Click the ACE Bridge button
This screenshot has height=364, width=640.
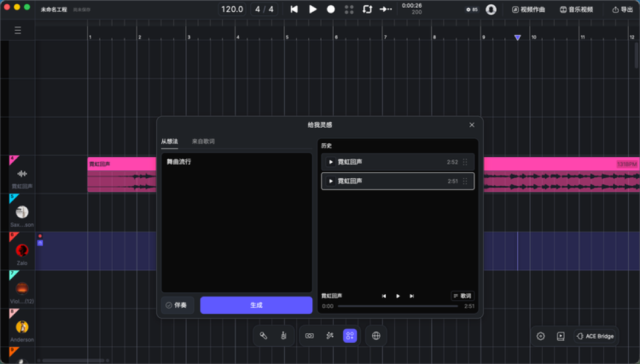coord(595,336)
